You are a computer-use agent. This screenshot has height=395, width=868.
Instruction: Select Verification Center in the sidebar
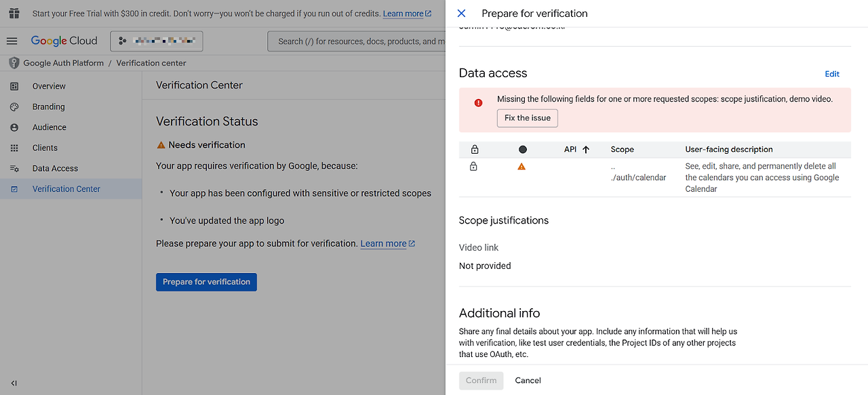coord(71,189)
